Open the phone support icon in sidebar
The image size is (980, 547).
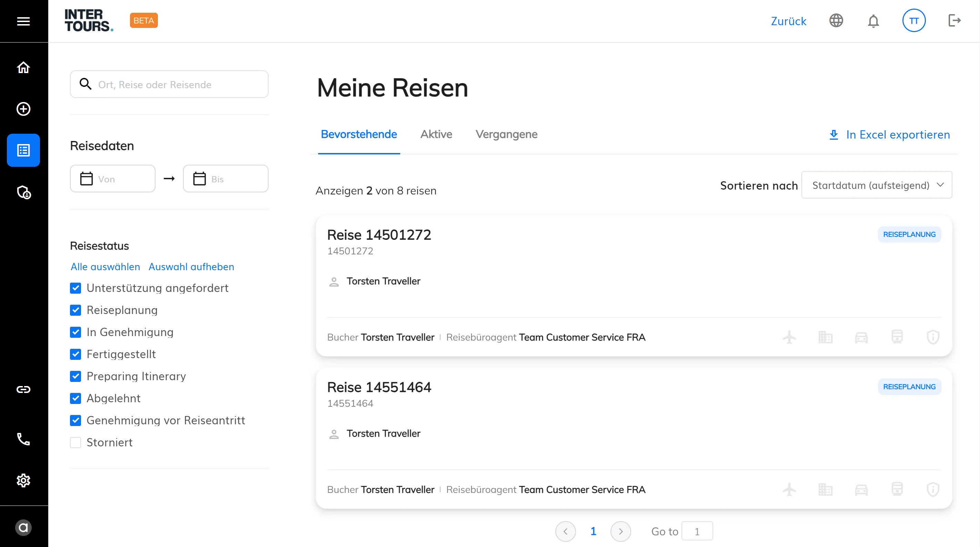point(23,439)
